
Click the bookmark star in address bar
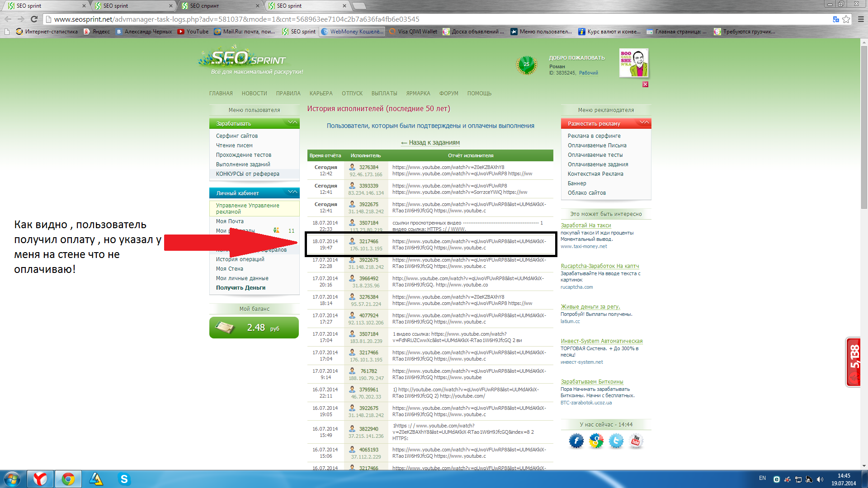(x=846, y=19)
